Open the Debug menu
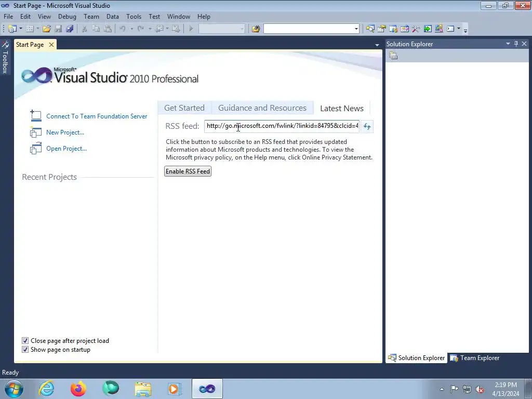Image resolution: width=532 pixels, height=399 pixels. (x=67, y=17)
